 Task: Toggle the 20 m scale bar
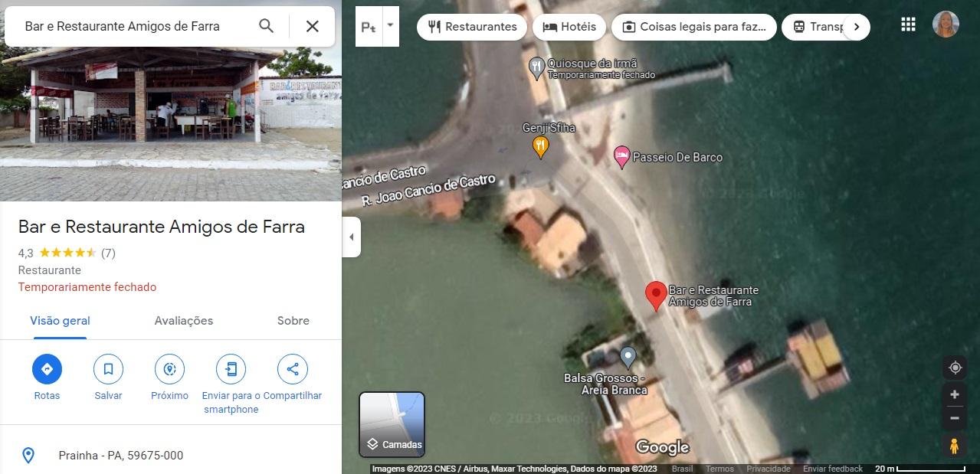pos(921,469)
